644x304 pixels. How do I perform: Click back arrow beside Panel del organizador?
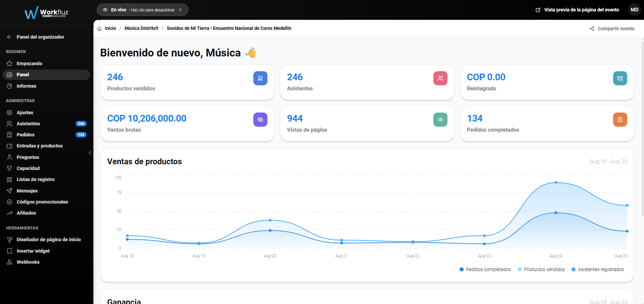[9, 37]
